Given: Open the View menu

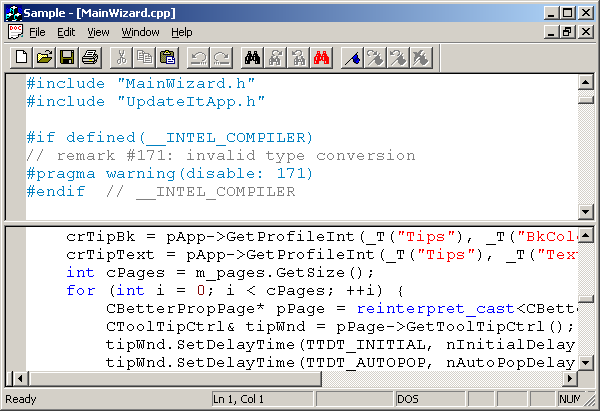Looking at the screenshot, I should coord(98,32).
